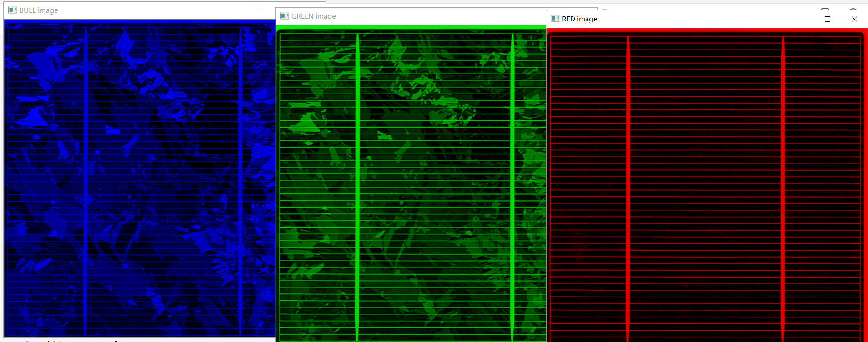The height and width of the screenshot is (342, 868).
Task: Select the GREEN image title text
Action: [314, 16]
